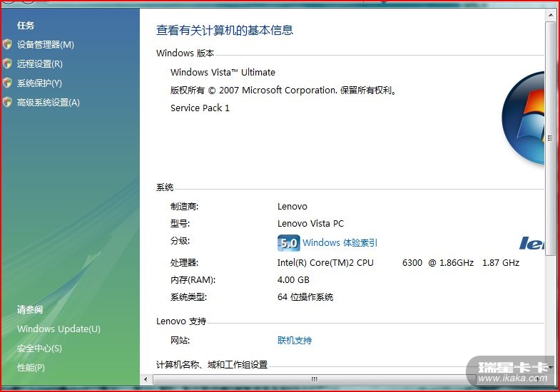Click section label 计算机名称、域和工作组设置
The image size is (560, 392).
pyautogui.click(x=212, y=365)
